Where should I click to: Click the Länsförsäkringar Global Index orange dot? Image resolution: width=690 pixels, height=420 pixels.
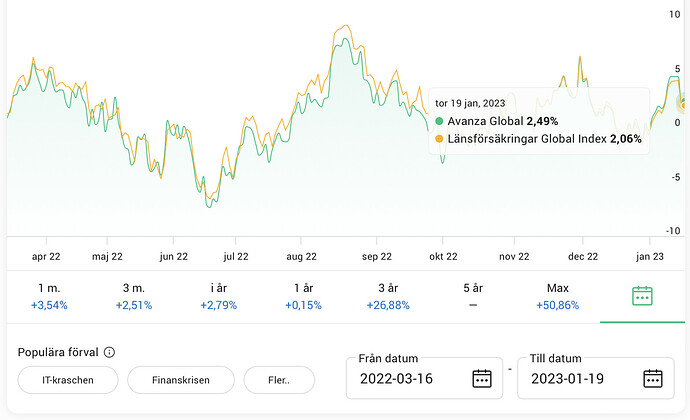coord(439,139)
